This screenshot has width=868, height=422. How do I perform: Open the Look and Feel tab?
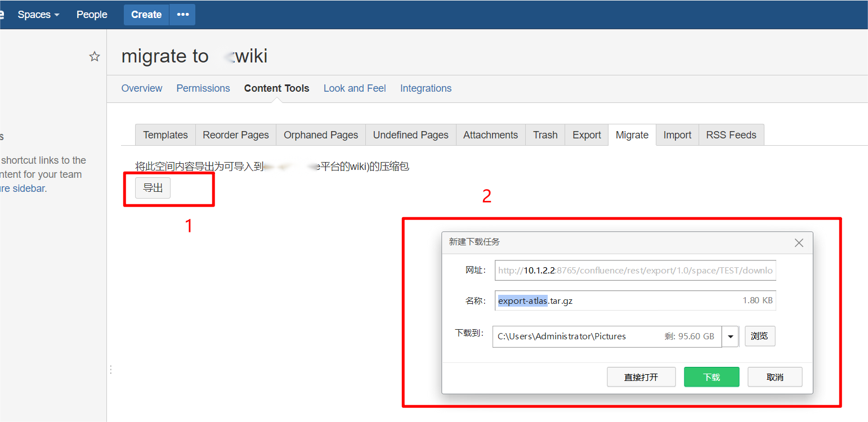click(355, 88)
